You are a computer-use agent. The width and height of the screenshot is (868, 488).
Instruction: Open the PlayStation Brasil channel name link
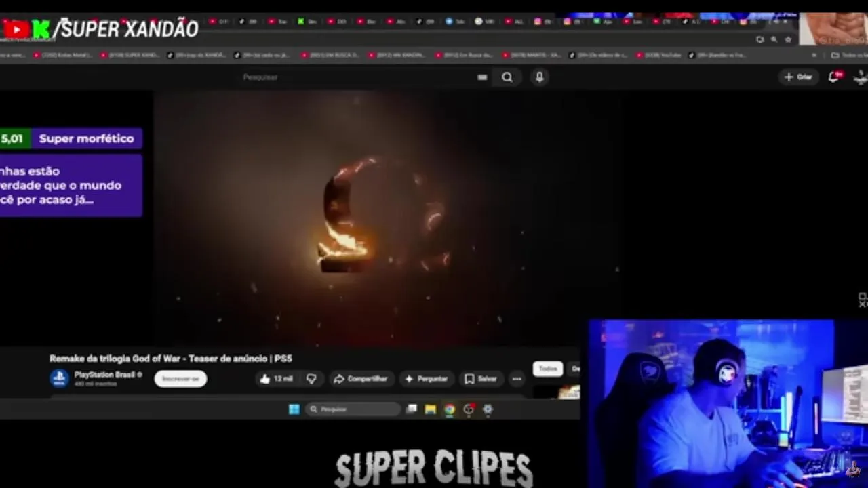pyautogui.click(x=105, y=375)
